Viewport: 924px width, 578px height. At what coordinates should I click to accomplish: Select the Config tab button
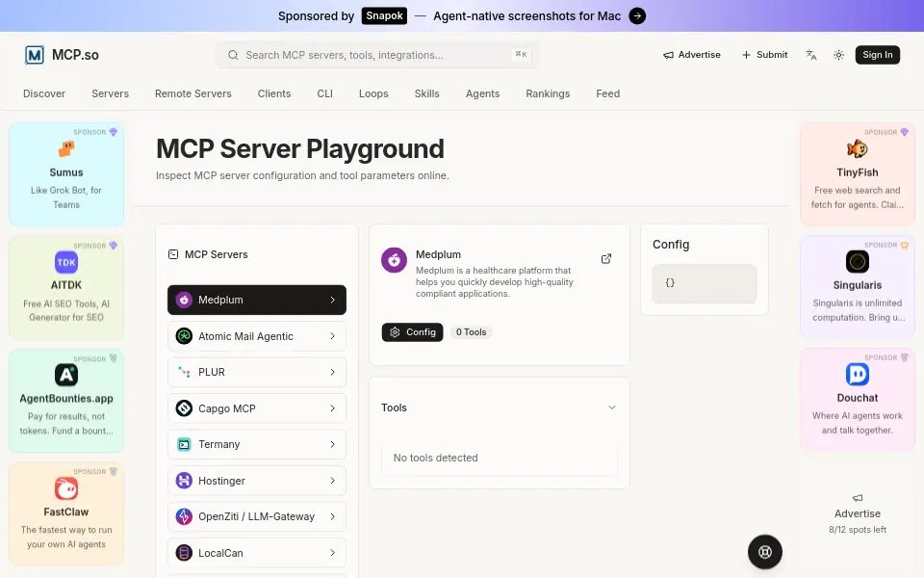click(412, 332)
